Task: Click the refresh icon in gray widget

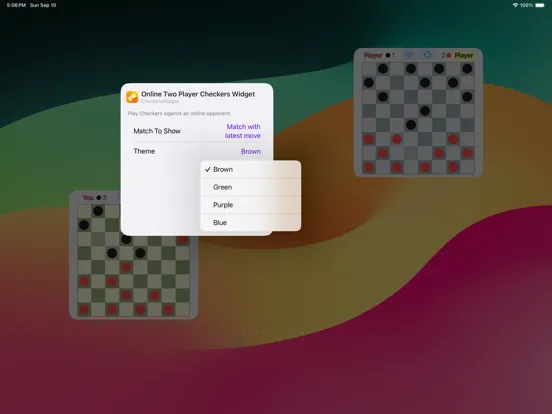Action: pos(427,55)
